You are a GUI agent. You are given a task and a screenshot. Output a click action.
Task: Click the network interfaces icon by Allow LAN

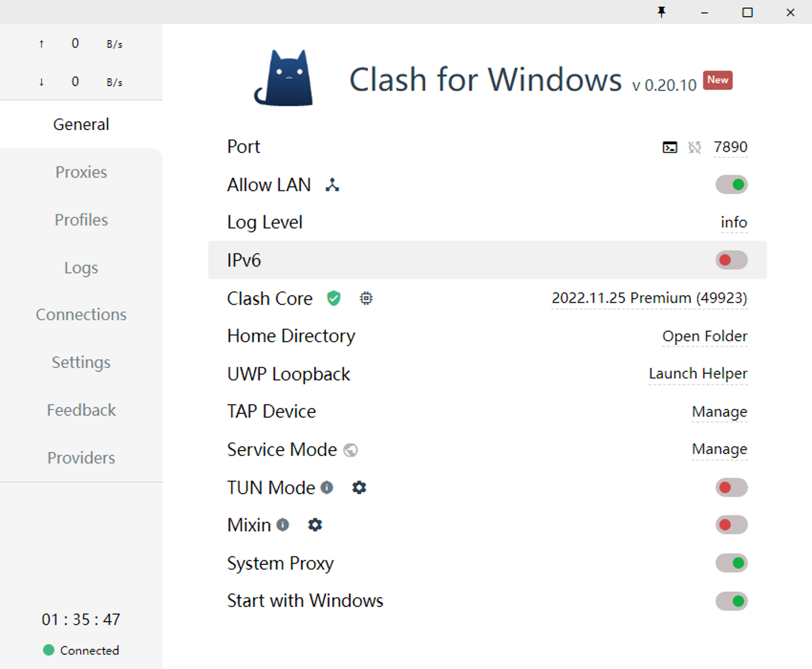coord(332,185)
